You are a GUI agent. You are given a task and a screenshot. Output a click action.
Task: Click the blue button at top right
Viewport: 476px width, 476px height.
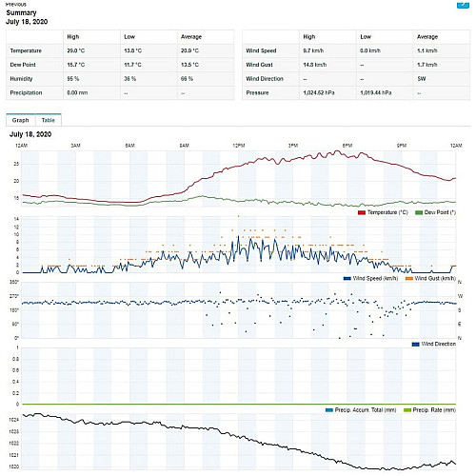[463, 5]
